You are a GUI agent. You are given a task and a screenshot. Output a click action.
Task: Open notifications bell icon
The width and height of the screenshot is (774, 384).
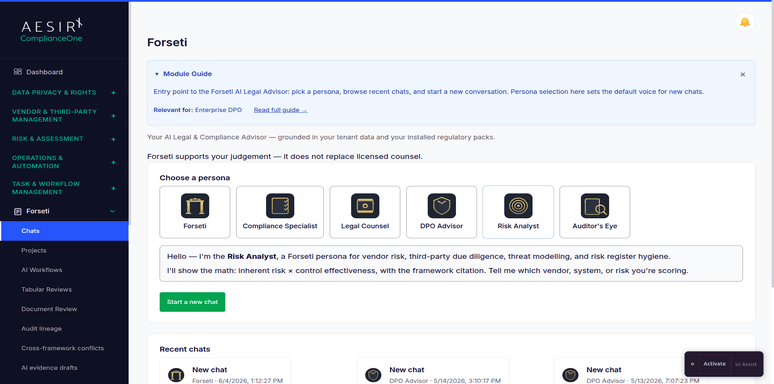click(x=745, y=22)
